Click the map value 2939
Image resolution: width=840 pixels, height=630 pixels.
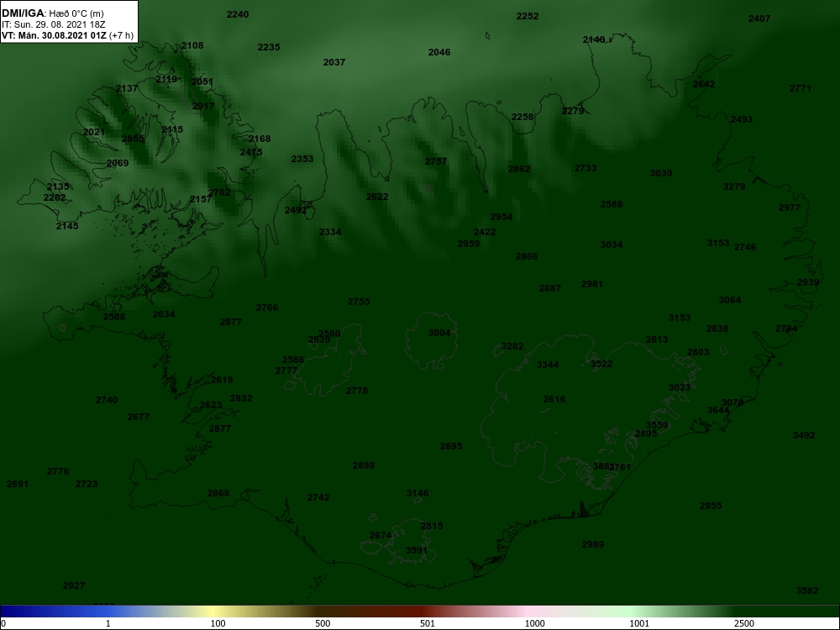(808, 282)
